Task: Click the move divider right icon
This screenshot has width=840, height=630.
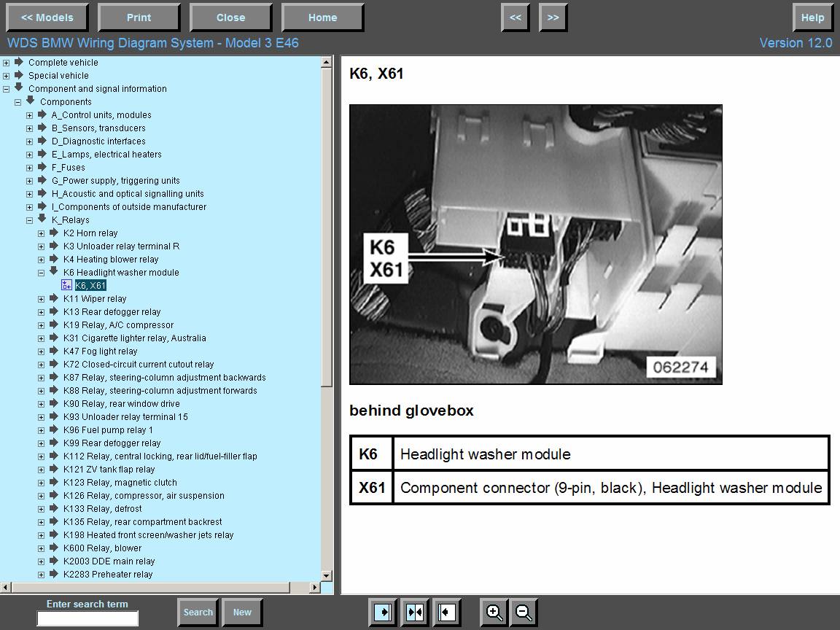Action: 383,612
